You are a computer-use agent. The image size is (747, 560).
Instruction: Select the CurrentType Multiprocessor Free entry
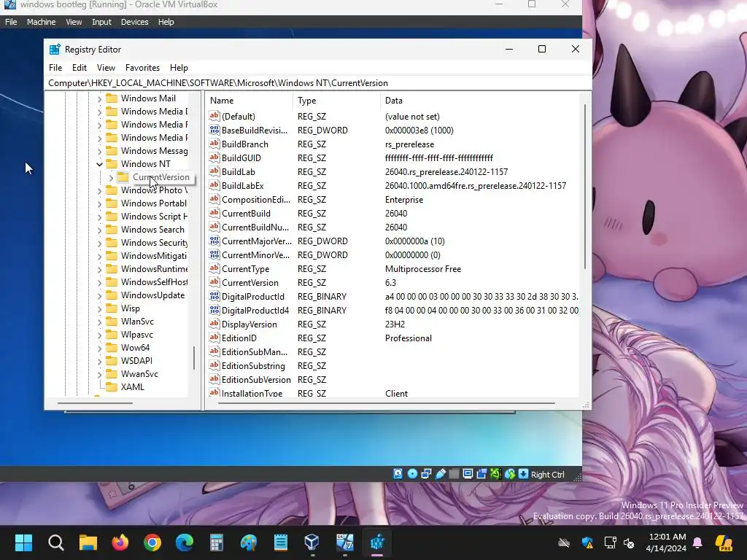point(393,269)
